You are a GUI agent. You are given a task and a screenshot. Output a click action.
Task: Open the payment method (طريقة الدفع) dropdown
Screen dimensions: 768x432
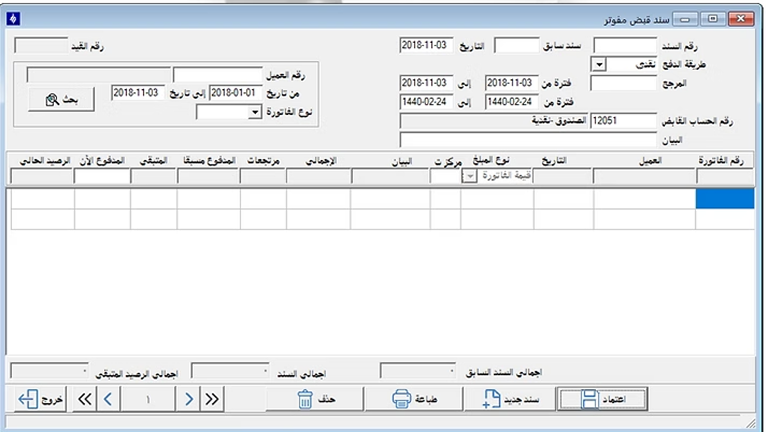tap(599, 65)
